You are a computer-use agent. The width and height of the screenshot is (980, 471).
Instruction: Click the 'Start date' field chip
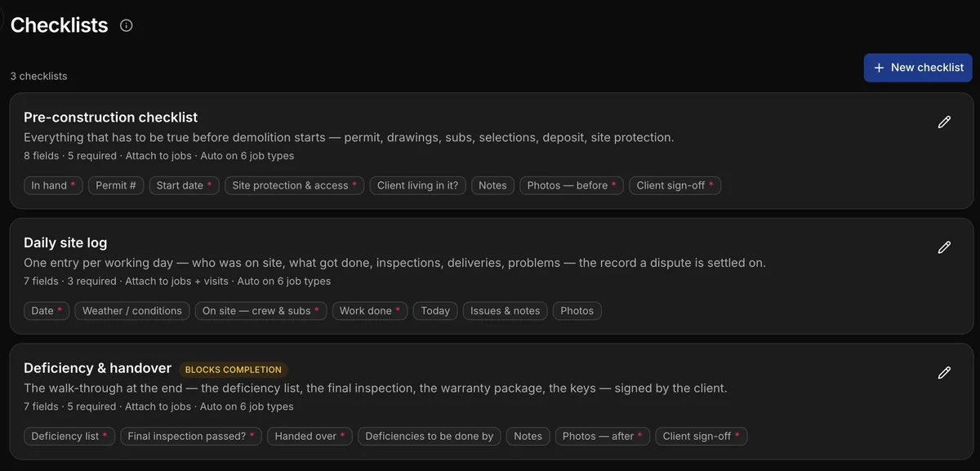point(184,185)
